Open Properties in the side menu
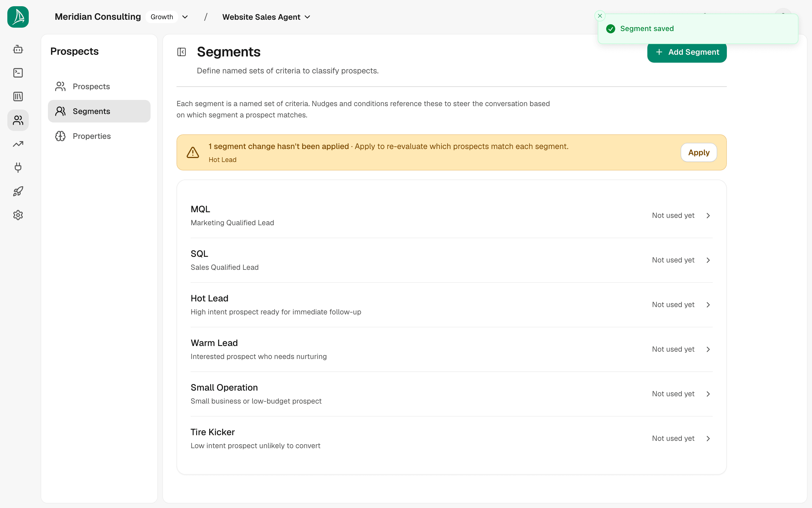 tap(99, 136)
